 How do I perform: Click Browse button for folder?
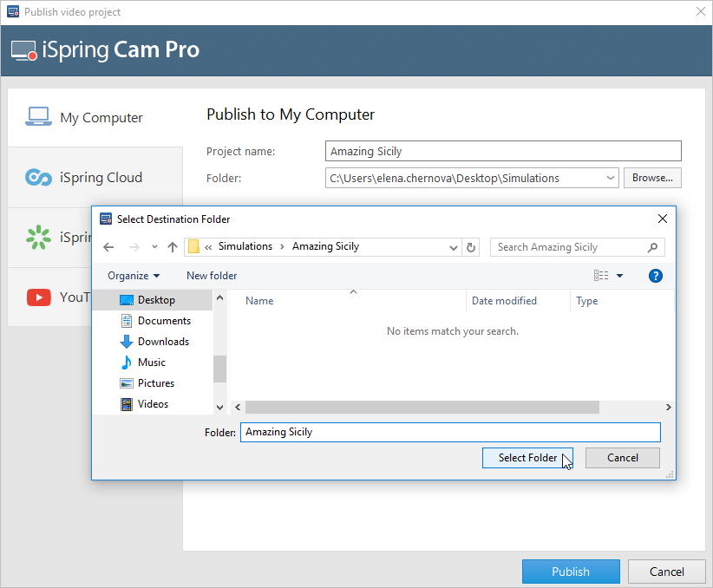click(x=652, y=178)
